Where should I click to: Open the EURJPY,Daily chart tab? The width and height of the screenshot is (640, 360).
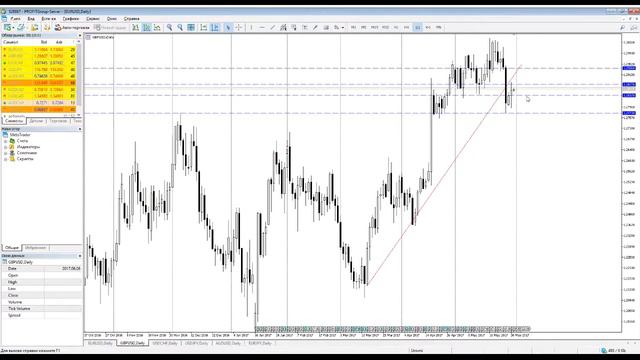pos(260,343)
